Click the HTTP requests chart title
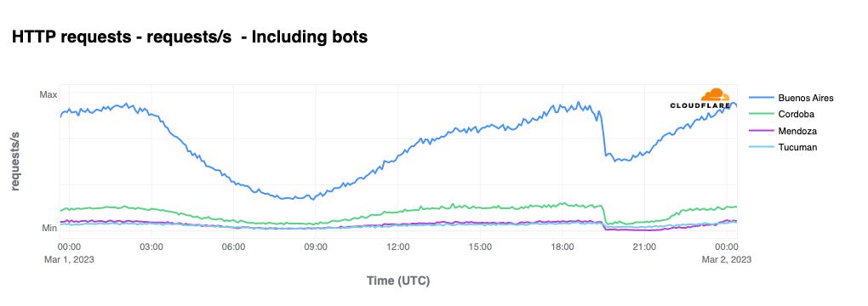 (189, 37)
